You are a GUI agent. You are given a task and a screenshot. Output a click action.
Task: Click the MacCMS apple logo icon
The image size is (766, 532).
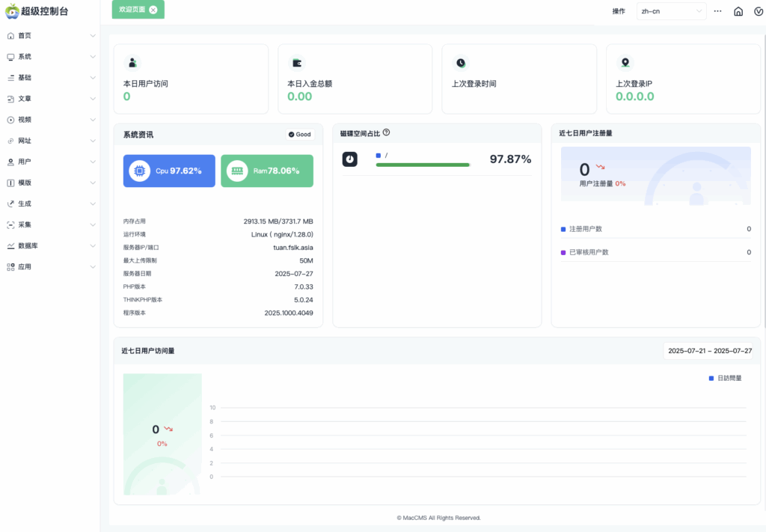(12, 10)
